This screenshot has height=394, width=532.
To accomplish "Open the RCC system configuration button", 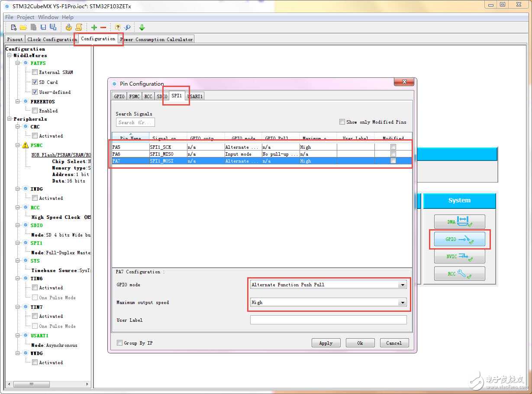I will click(459, 274).
